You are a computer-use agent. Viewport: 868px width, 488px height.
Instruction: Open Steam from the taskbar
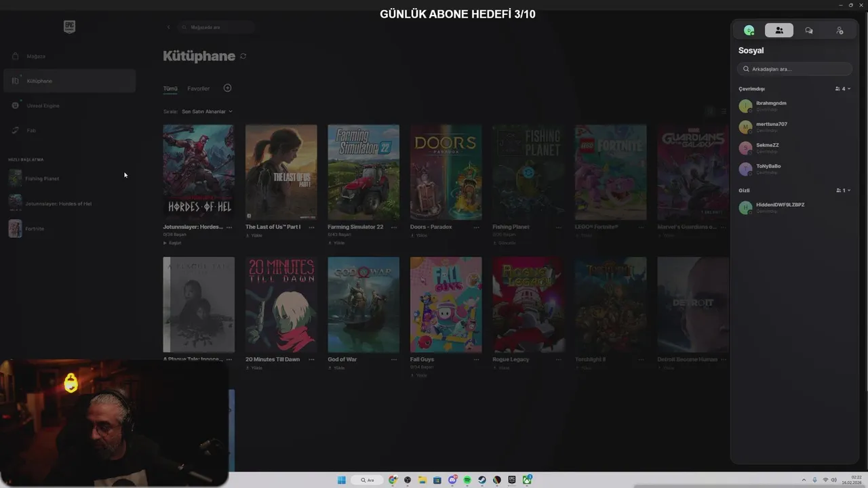click(482, 480)
